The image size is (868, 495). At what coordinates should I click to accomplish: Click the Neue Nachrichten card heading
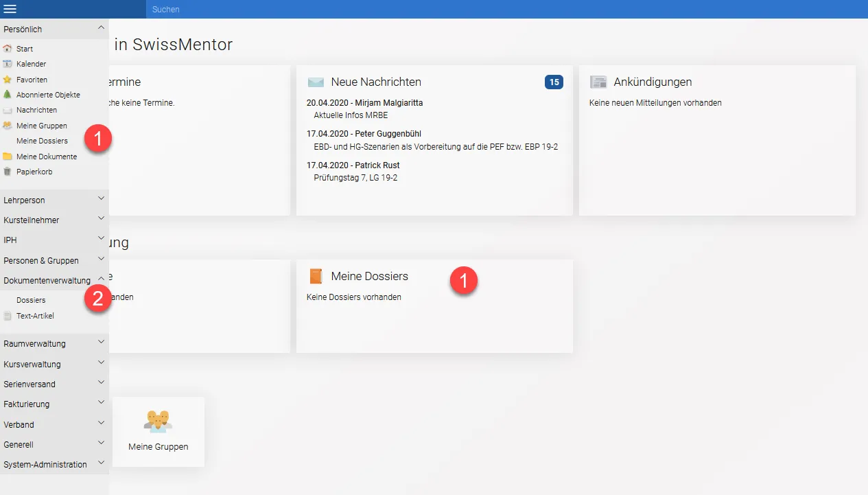(x=376, y=82)
